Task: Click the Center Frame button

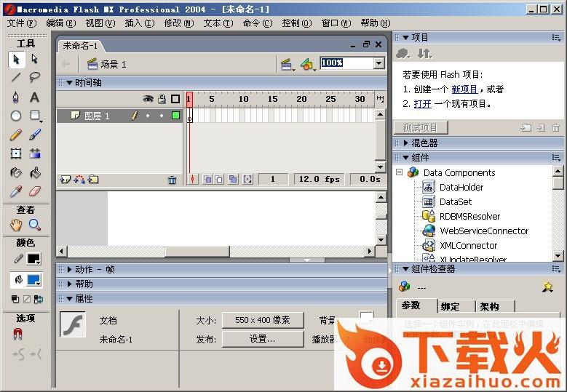Action: pos(193,179)
